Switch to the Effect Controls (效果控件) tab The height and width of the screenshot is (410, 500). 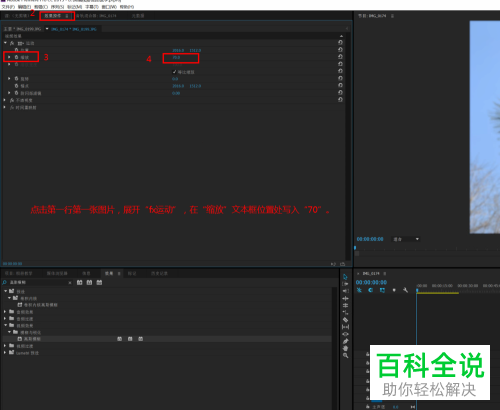pos(53,16)
